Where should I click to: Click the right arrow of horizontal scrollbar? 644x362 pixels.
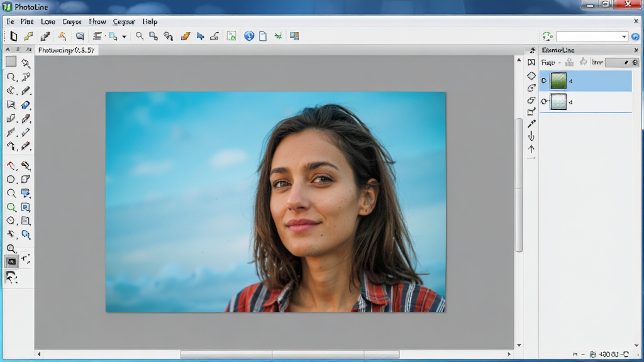click(x=509, y=354)
